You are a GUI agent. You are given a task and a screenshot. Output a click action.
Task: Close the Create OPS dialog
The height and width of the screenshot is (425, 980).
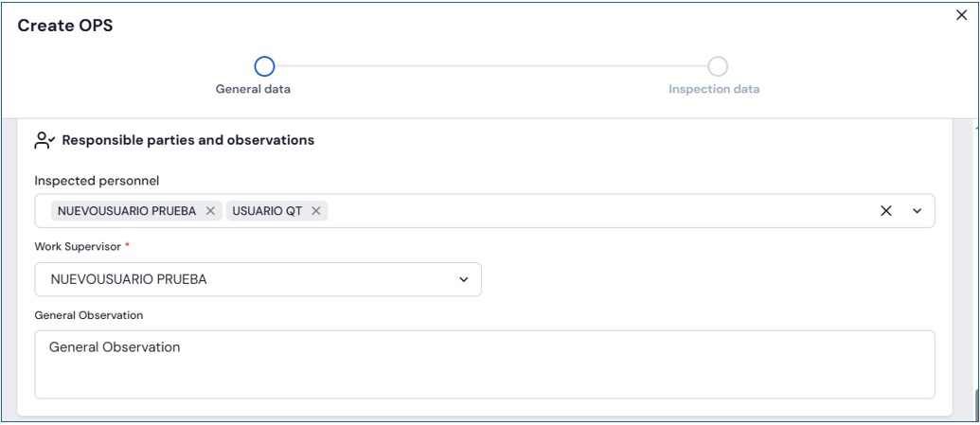(x=961, y=16)
